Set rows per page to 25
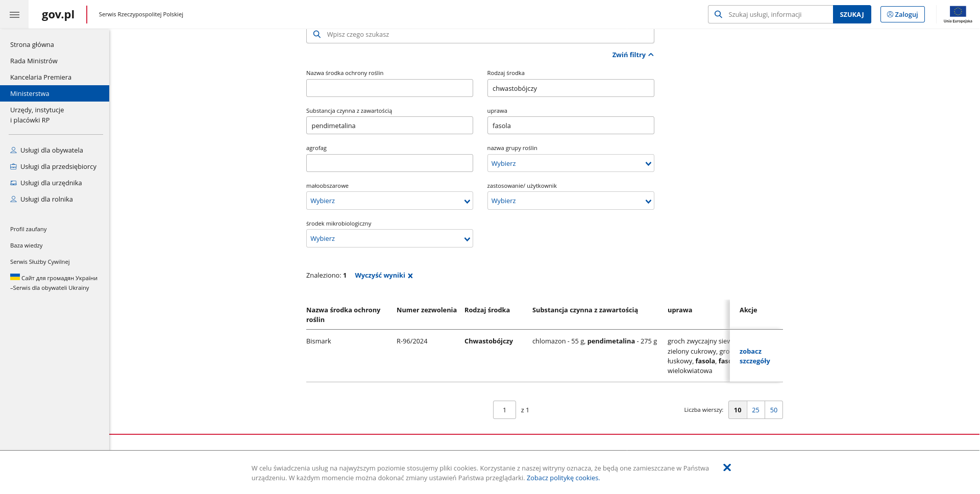The image size is (980, 494). 755,410
